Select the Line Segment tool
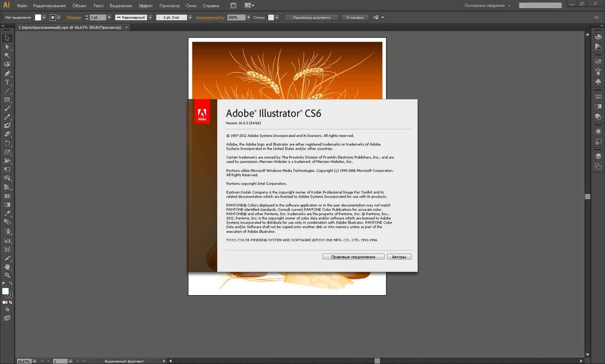 point(7,91)
